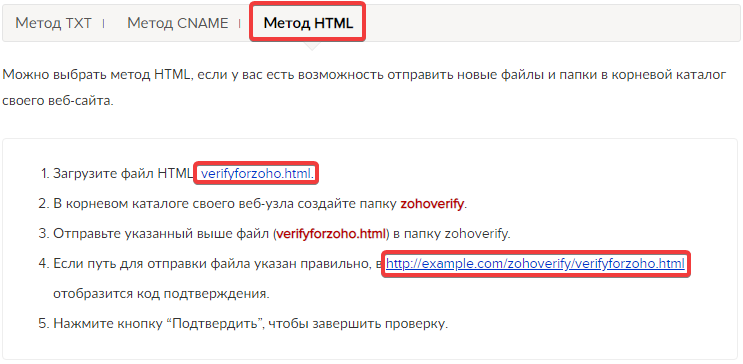
Task: Click the text "Загрузите файл HTML"
Action: click(124, 174)
